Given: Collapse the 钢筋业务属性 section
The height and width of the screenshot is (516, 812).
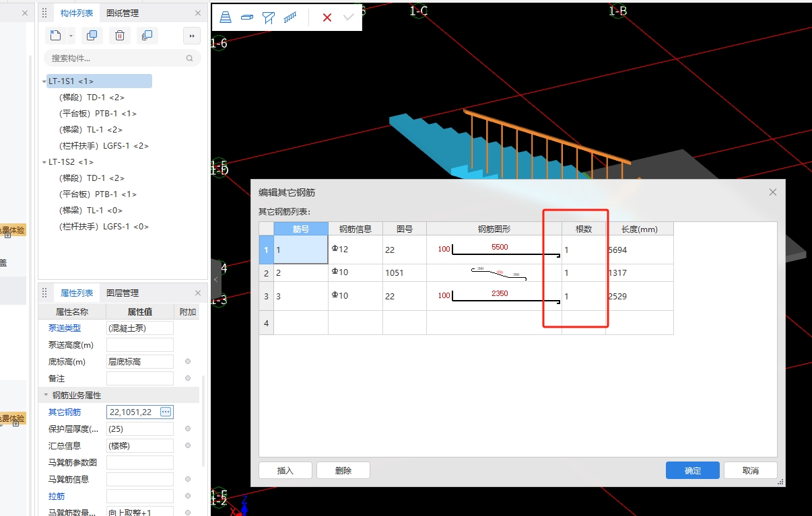Looking at the screenshot, I should pyautogui.click(x=46, y=396).
